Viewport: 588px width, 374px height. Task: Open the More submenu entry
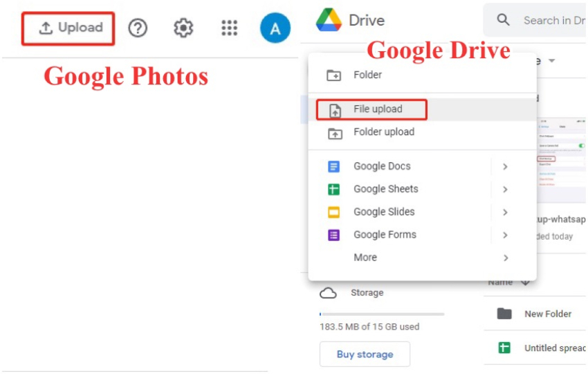point(422,258)
